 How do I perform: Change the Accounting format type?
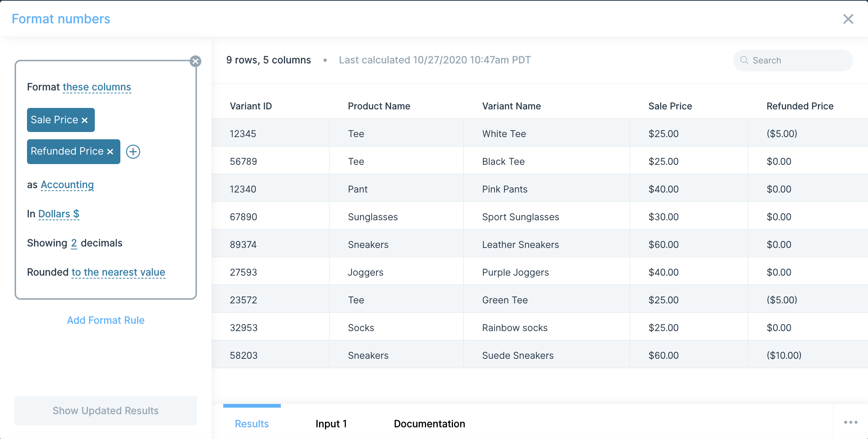click(67, 185)
